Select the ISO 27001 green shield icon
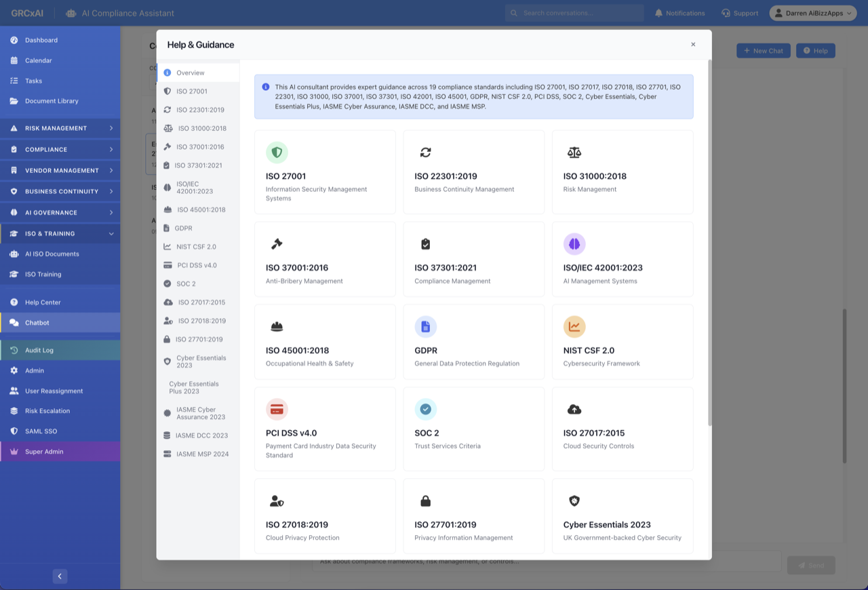Image resolution: width=868 pixels, height=590 pixels. 277,152
